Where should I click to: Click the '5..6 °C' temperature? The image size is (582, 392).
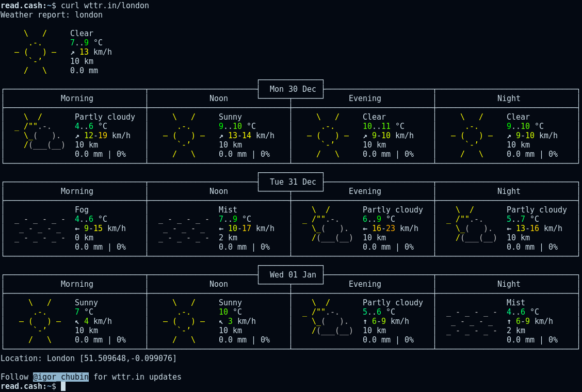(379, 312)
